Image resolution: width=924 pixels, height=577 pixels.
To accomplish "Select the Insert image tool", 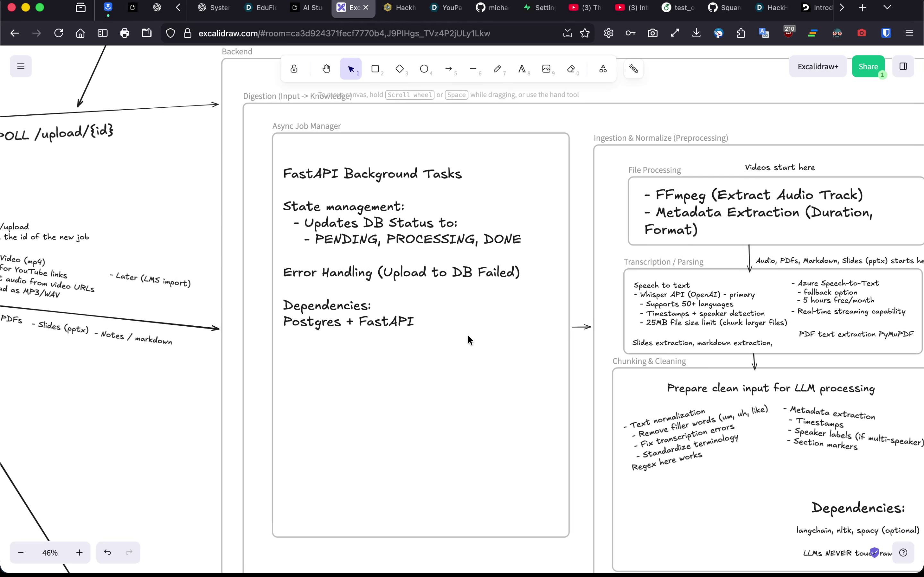I will click(x=546, y=69).
